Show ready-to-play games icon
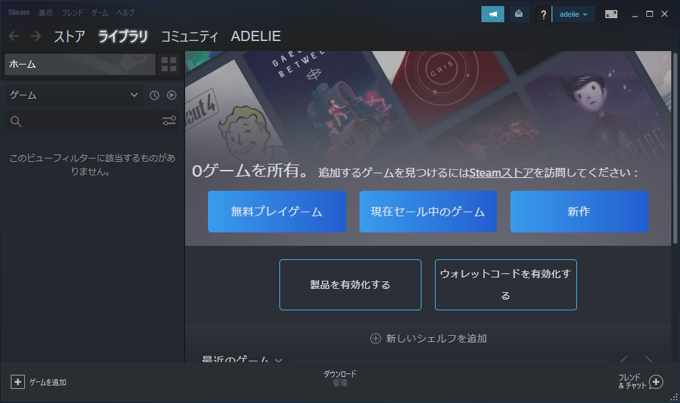The height and width of the screenshot is (403, 680). [172, 95]
